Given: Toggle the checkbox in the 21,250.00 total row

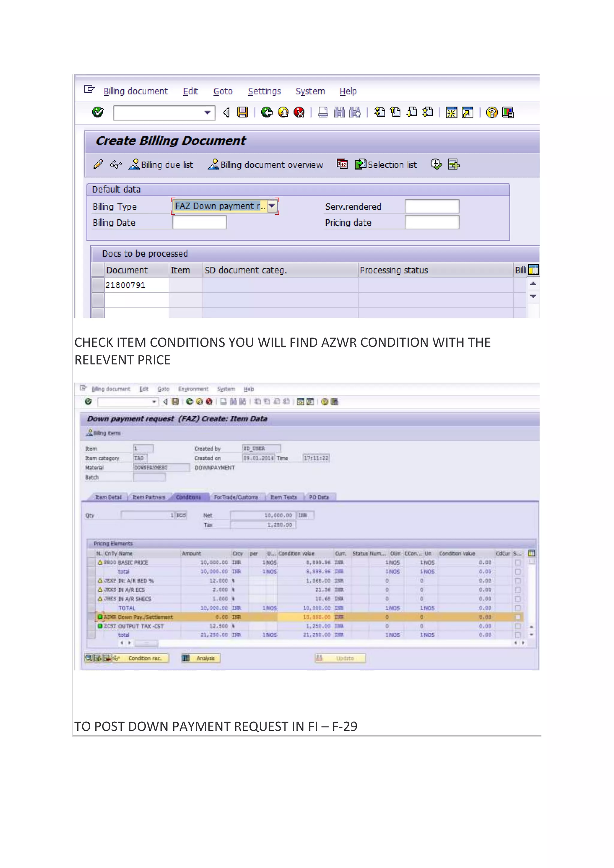Looking at the screenshot, I should (517, 635).
